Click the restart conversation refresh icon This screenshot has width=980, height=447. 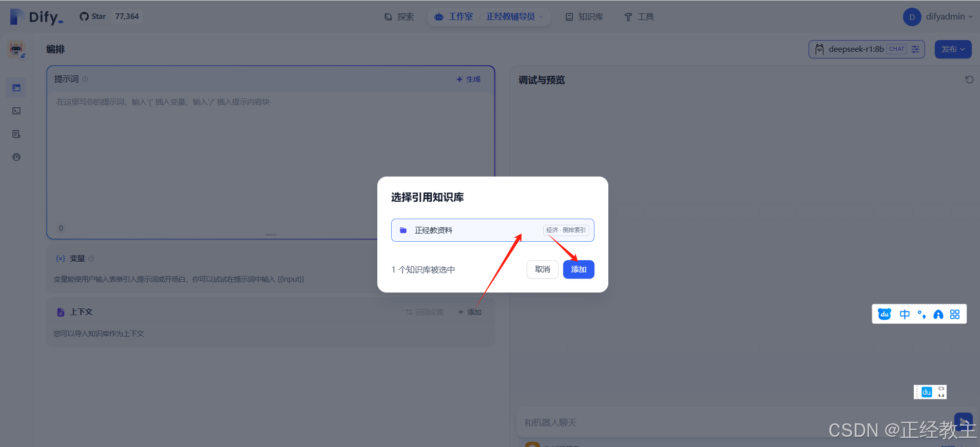pos(969,80)
